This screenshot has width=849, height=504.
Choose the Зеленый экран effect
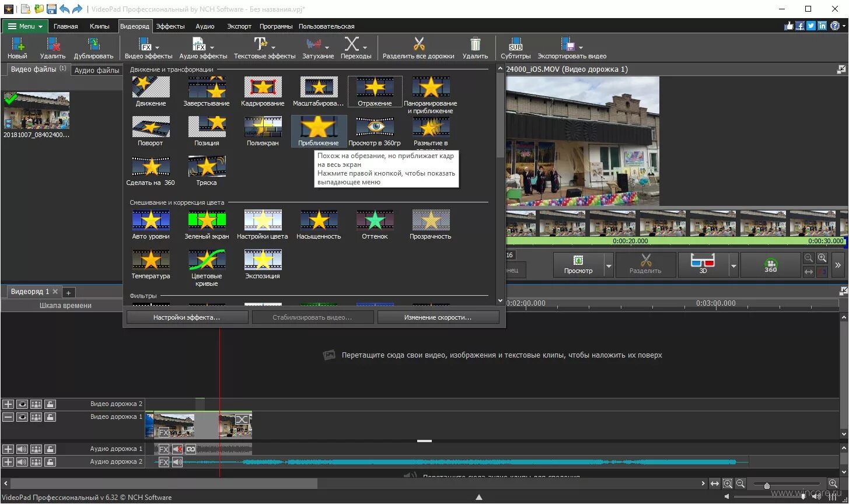point(207,225)
